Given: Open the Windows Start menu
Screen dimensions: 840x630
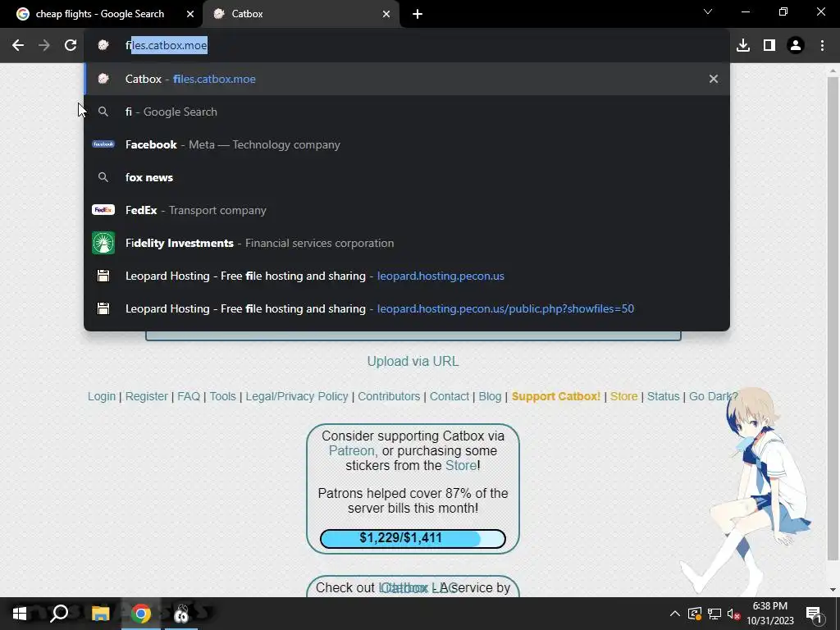Looking at the screenshot, I should [20, 614].
